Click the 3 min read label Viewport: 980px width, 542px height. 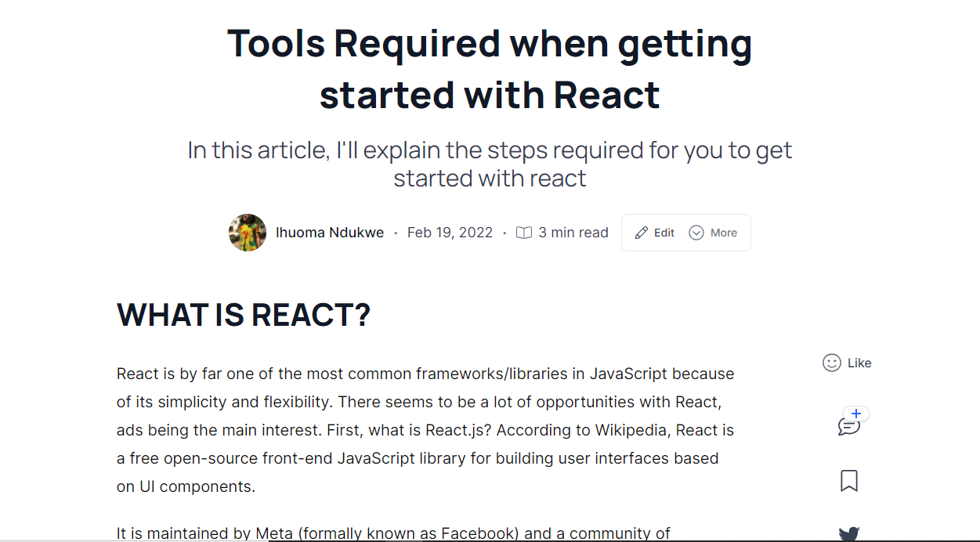573,233
